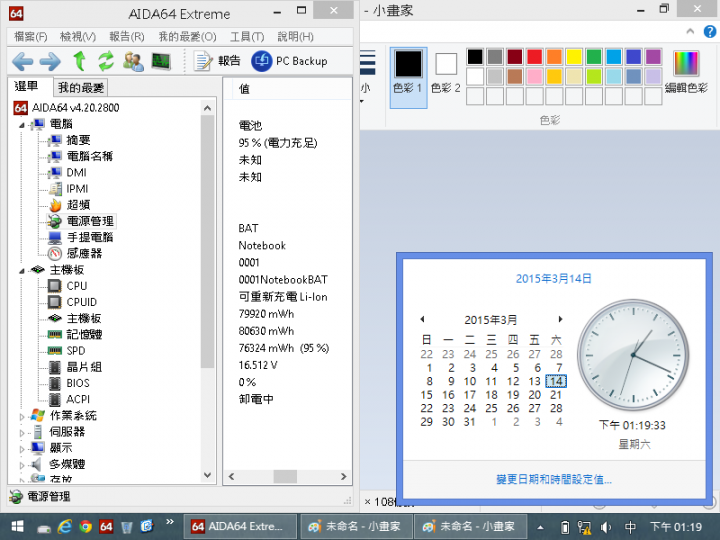The height and width of the screenshot is (540, 720).
Task: Click the tree panel scroll-down arrow
Action: tap(207, 475)
